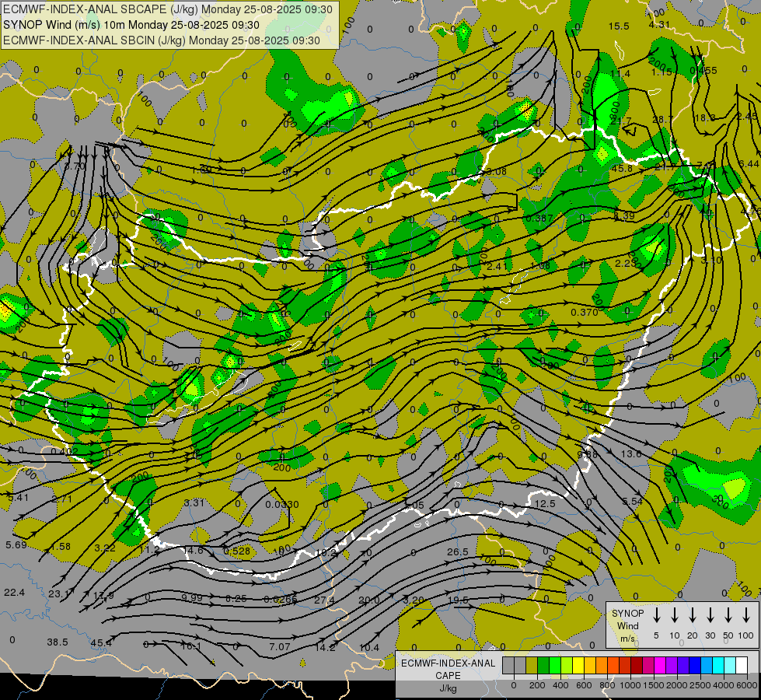The width and height of the screenshot is (761, 700).
Task: Select the dark green CAPE legend swatch
Action: point(543,666)
